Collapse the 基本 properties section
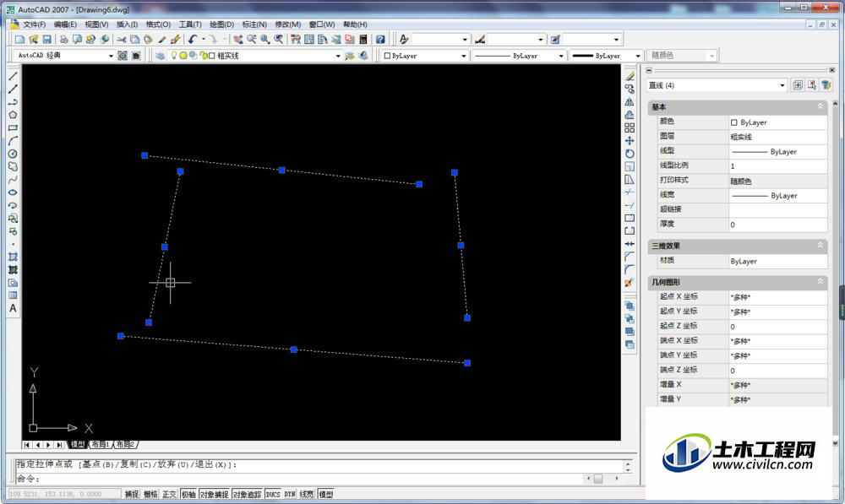Image resolution: width=845 pixels, height=504 pixels. tap(820, 106)
